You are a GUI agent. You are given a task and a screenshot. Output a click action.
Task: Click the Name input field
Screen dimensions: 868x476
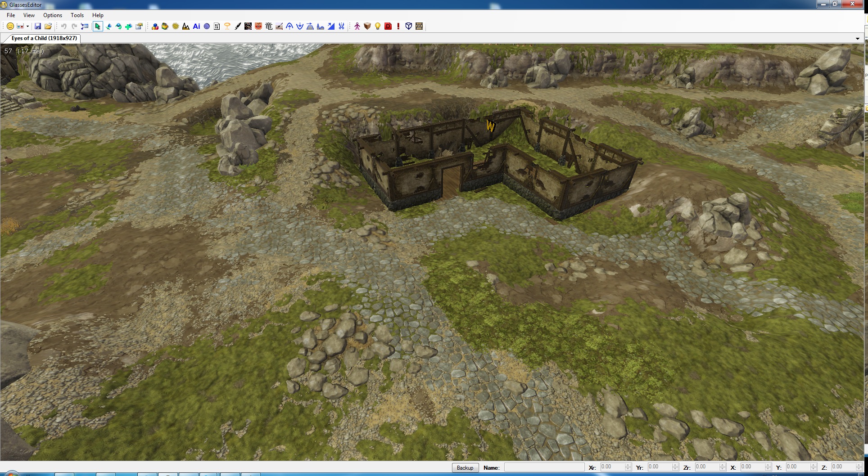coord(544,467)
